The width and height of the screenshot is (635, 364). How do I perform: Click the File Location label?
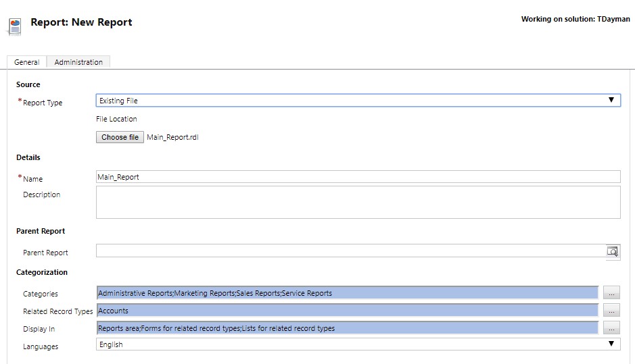[x=116, y=119]
